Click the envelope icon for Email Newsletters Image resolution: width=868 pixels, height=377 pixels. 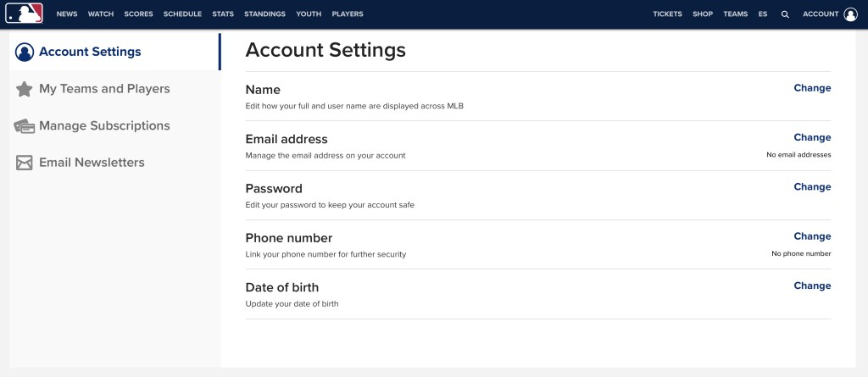point(25,163)
